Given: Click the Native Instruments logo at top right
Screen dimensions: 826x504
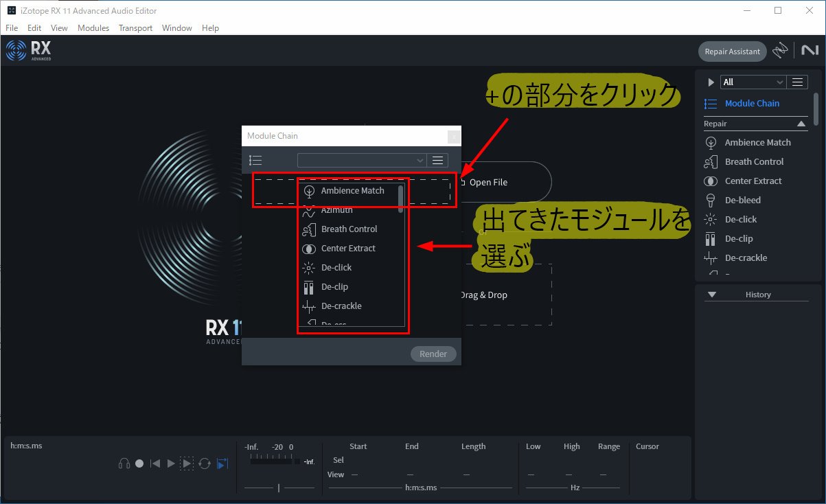Looking at the screenshot, I should pos(810,50).
